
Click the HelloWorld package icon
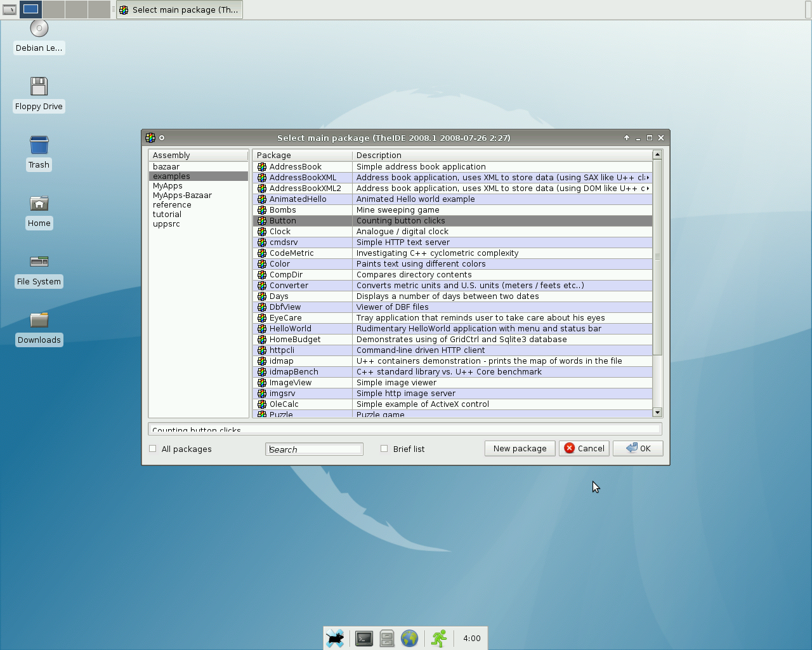point(261,329)
